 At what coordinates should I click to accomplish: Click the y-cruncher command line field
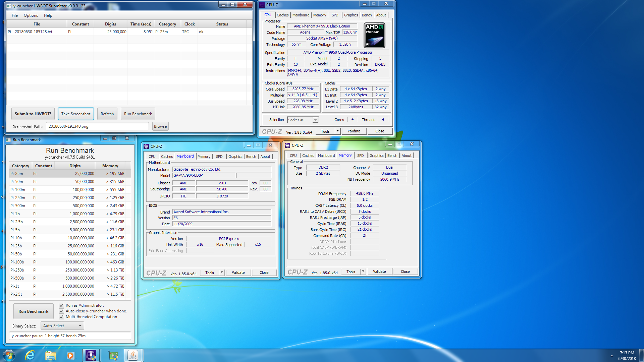pos(70,336)
